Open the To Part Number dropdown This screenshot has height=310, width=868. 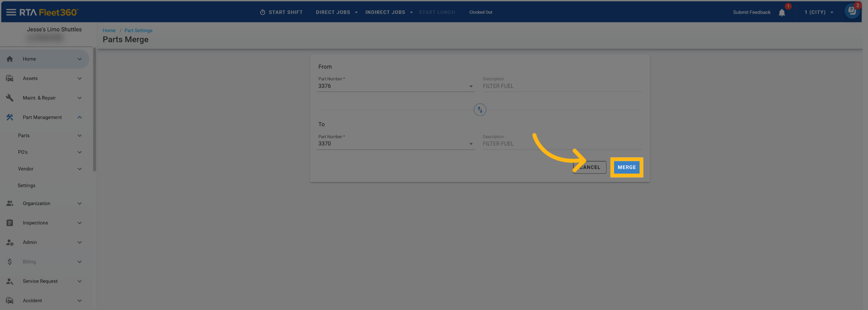(471, 144)
